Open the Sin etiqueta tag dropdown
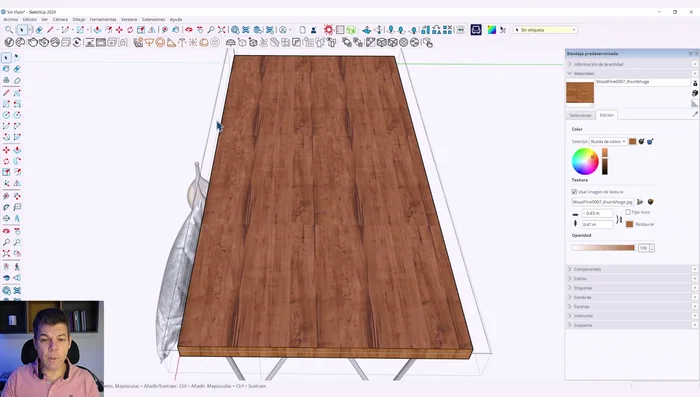Image resolution: width=700 pixels, height=397 pixels. [x=545, y=30]
